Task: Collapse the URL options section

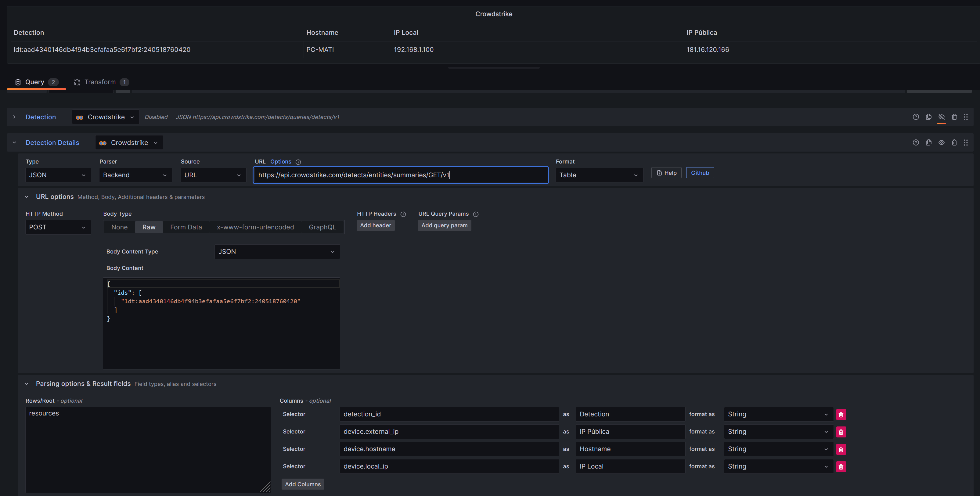Action: click(x=27, y=197)
